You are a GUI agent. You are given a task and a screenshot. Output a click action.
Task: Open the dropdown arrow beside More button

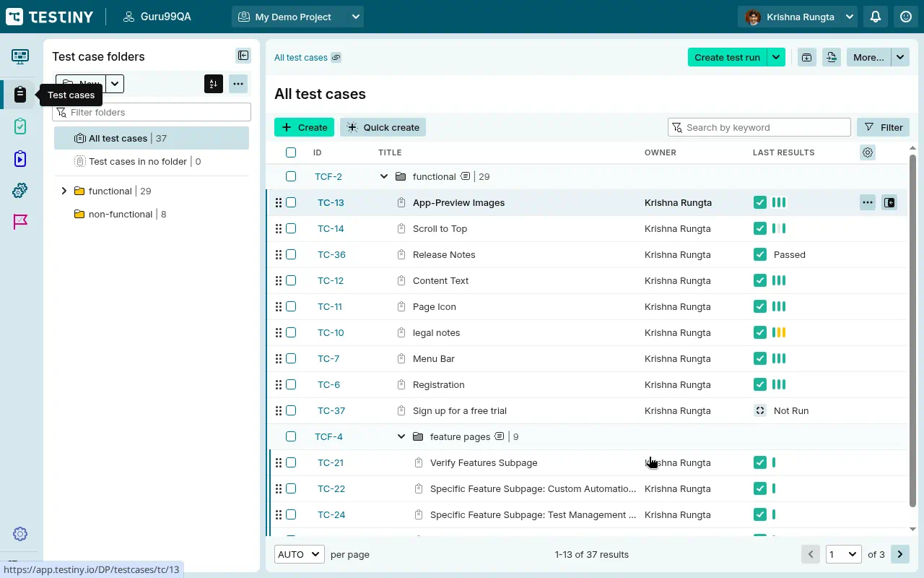(900, 57)
